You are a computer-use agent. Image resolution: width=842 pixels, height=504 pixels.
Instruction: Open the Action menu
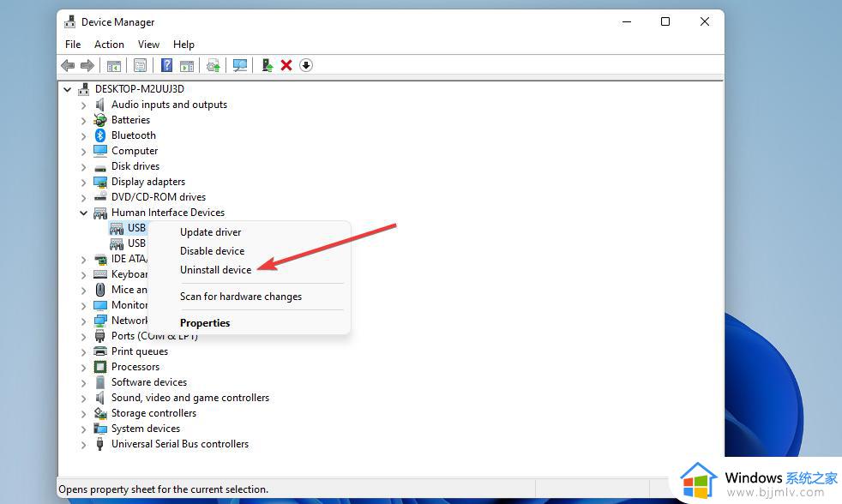109,45
